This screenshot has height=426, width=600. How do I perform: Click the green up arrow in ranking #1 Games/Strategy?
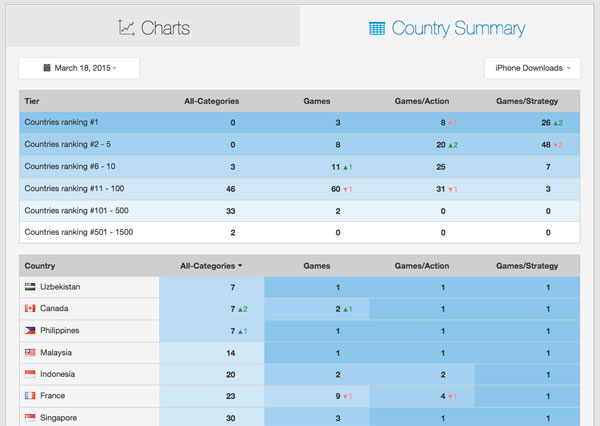(x=556, y=123)
